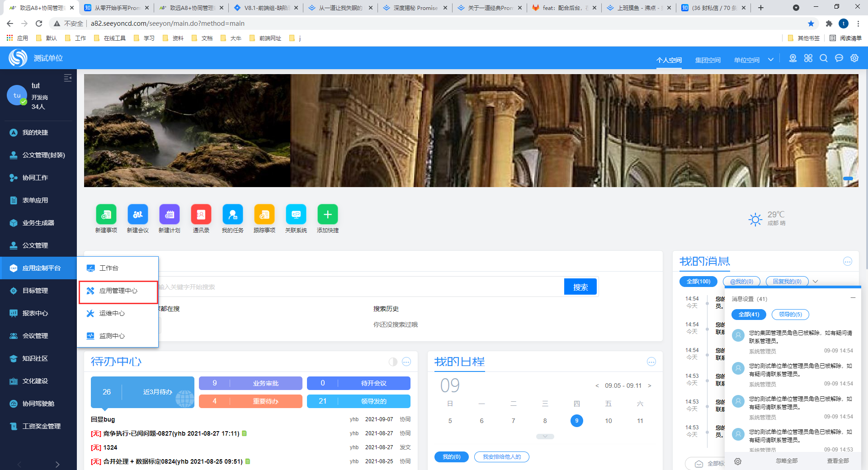The width and height of the screenshot is (868, 470).
Task: Switch to the 集团空间 tab
Action: (708, 60)
